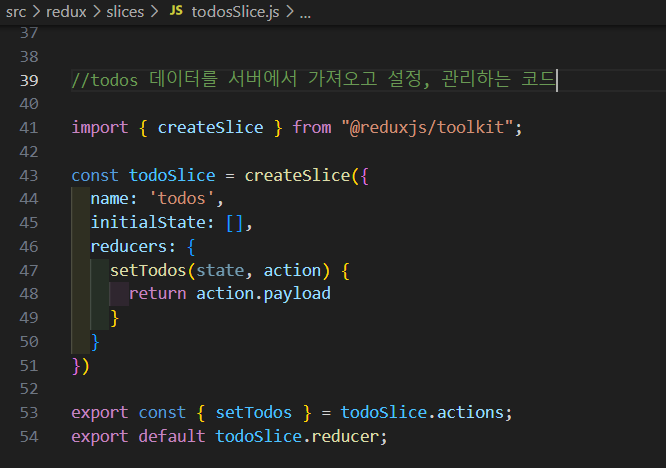
Task: Click line number 54 in gutter
Action: [x=29, y=437]
